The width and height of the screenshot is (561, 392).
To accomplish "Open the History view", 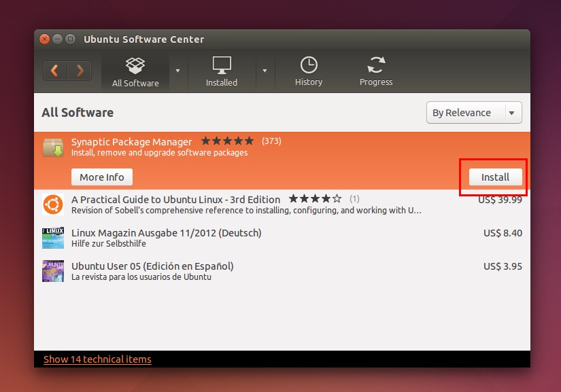I will point(309,71).
